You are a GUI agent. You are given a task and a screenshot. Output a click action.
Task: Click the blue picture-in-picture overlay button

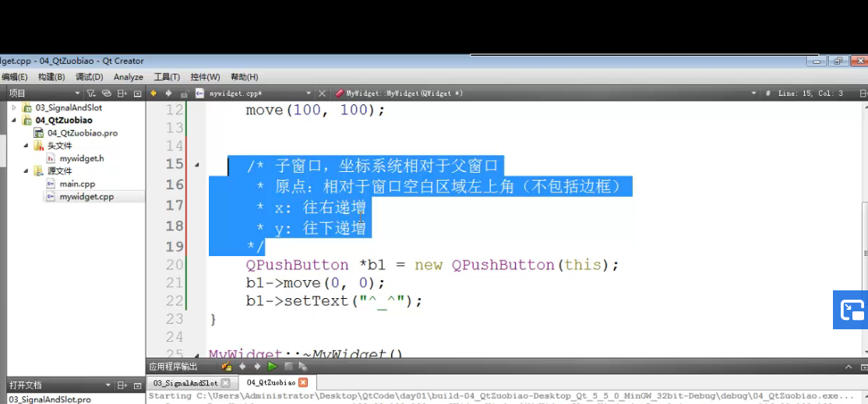(x=851, y=310)
